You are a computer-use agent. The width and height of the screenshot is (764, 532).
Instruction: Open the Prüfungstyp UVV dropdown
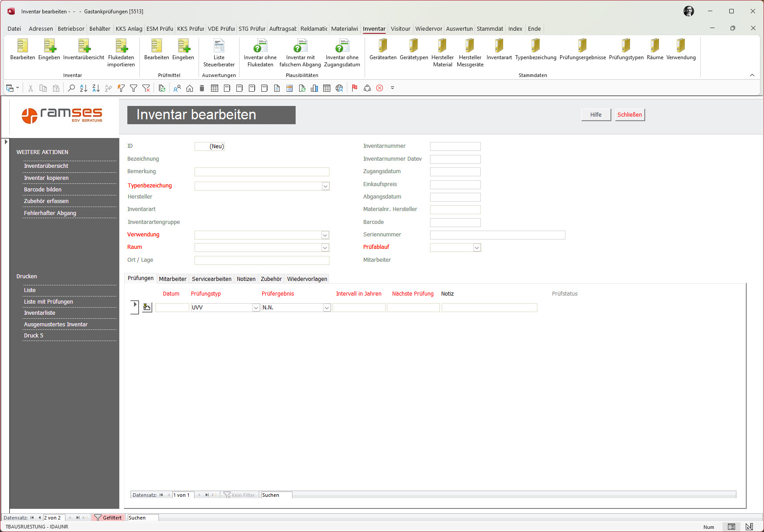pyautogui.click(x=256, y=308)
